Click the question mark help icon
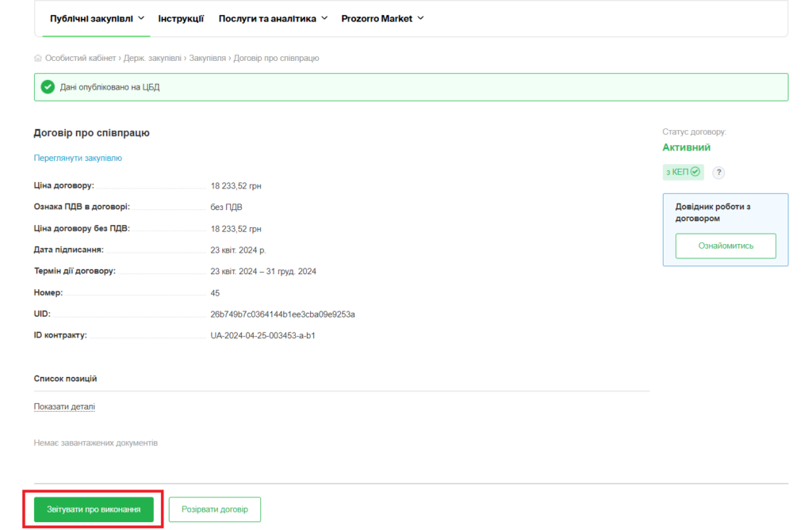 (718, 173)
